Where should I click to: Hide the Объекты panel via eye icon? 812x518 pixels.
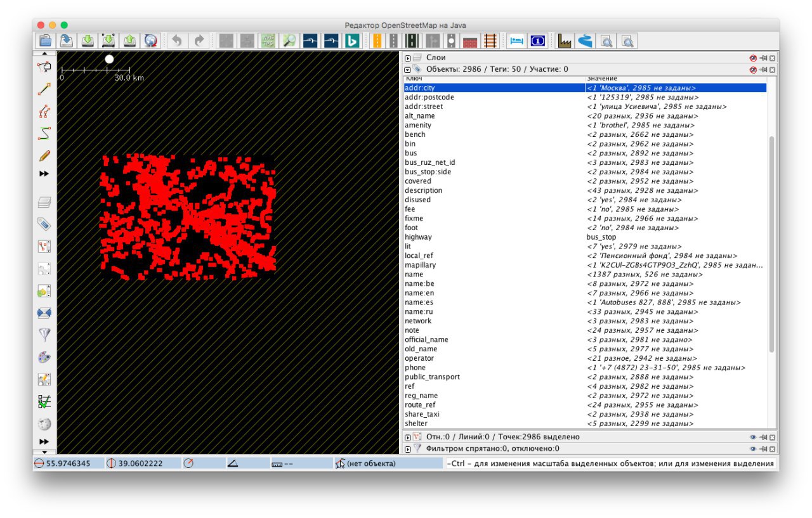(753, 69)
